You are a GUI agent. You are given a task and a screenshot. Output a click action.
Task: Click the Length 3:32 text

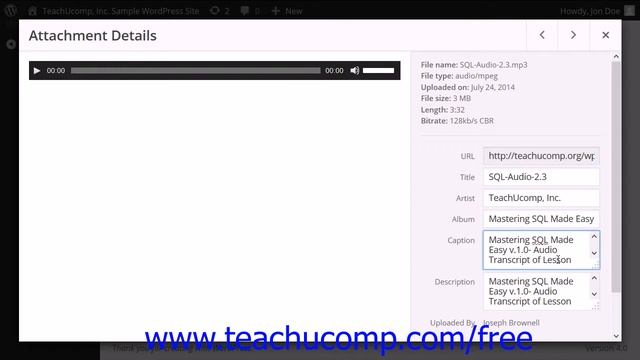point(442,110)
